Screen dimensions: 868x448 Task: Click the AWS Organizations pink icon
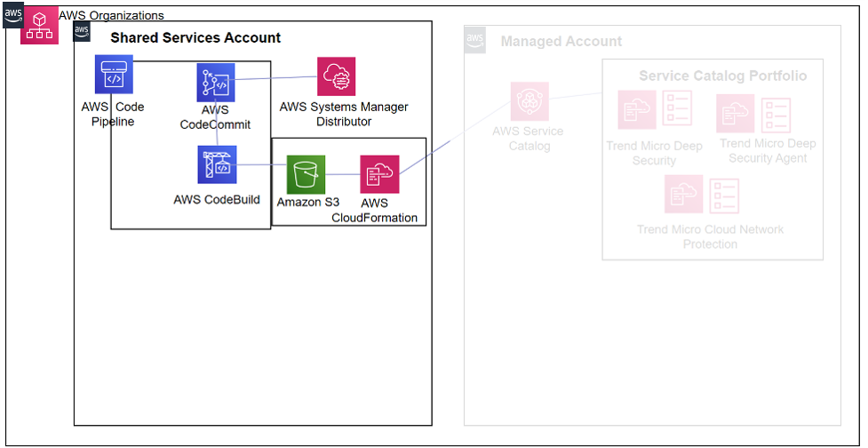coord(39,26)
